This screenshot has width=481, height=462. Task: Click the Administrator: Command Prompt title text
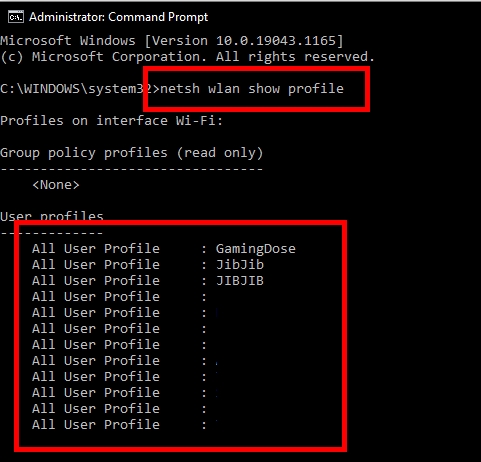coord(118,17)
